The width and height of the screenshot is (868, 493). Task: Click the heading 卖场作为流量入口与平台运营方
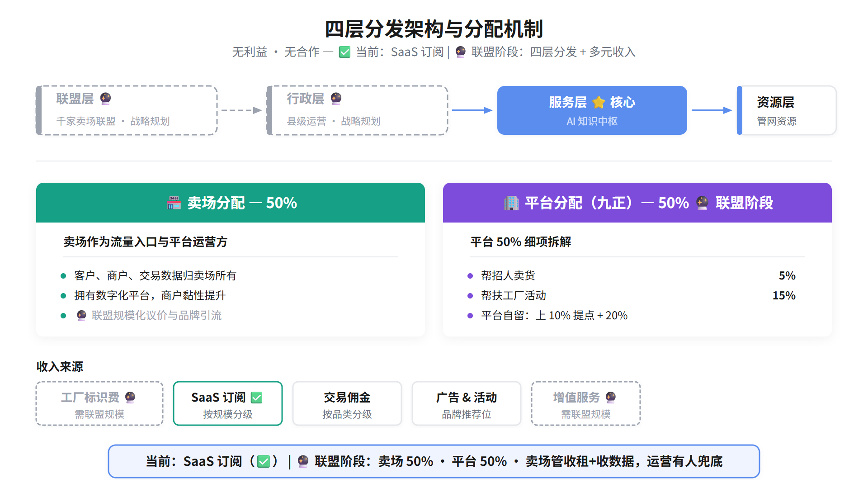coord(146,242)
